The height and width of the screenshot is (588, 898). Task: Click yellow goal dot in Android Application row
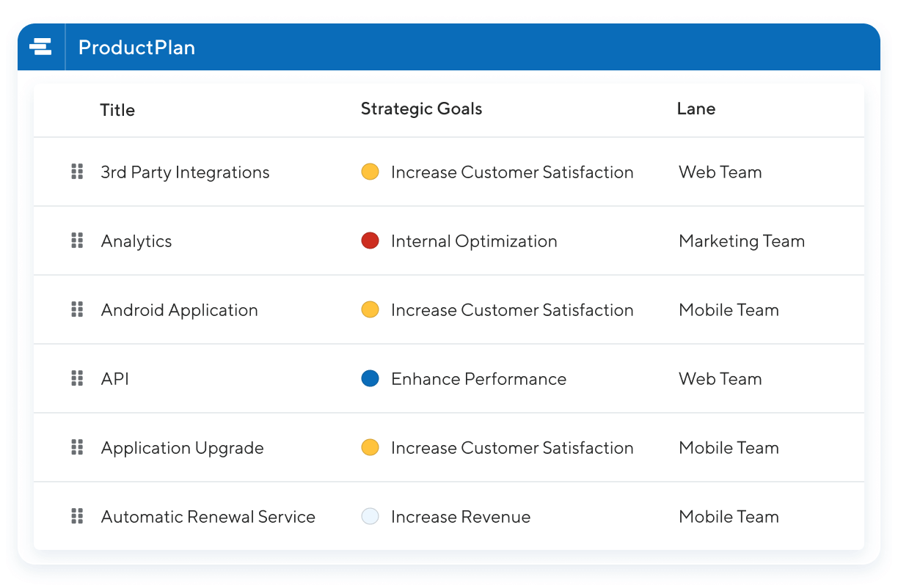(x=370, y=309)
